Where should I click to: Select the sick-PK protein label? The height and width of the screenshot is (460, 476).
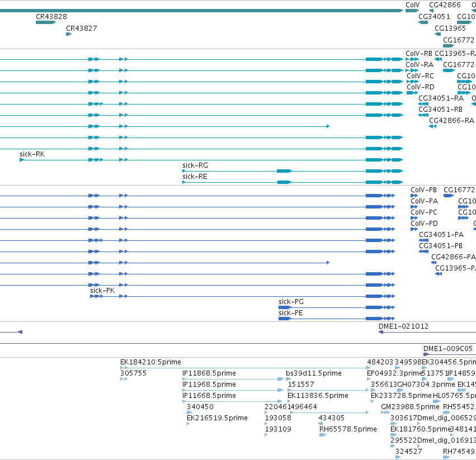(102, 291)
